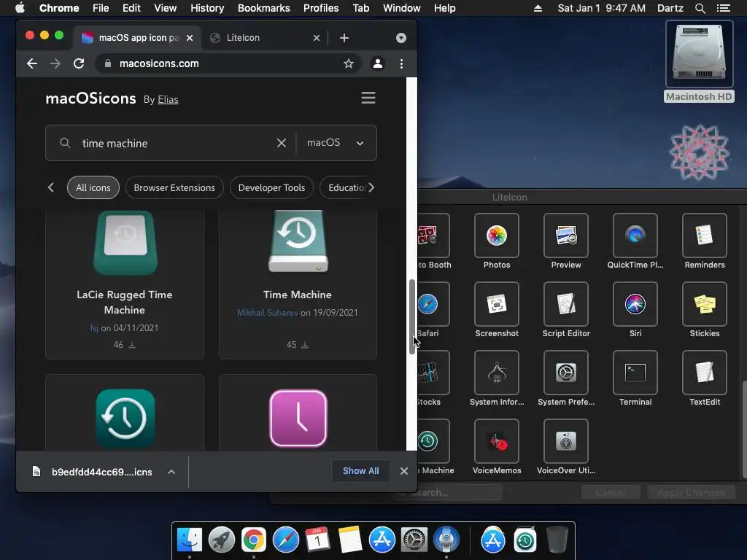Show previous icon category filters
This screenshot has height=560, width=747.
[x=51, y=187]
